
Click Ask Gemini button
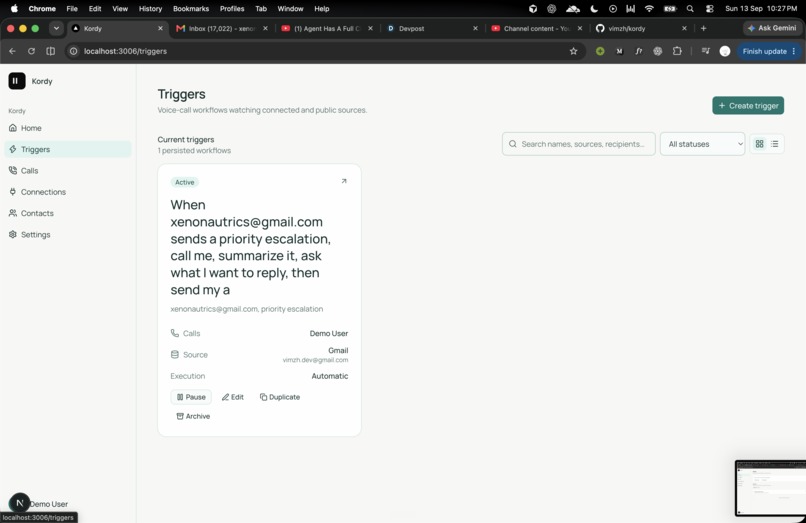point(772,28)
